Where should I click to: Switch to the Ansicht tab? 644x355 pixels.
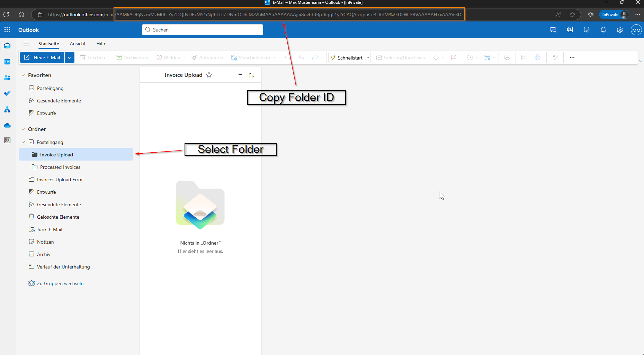78,44
